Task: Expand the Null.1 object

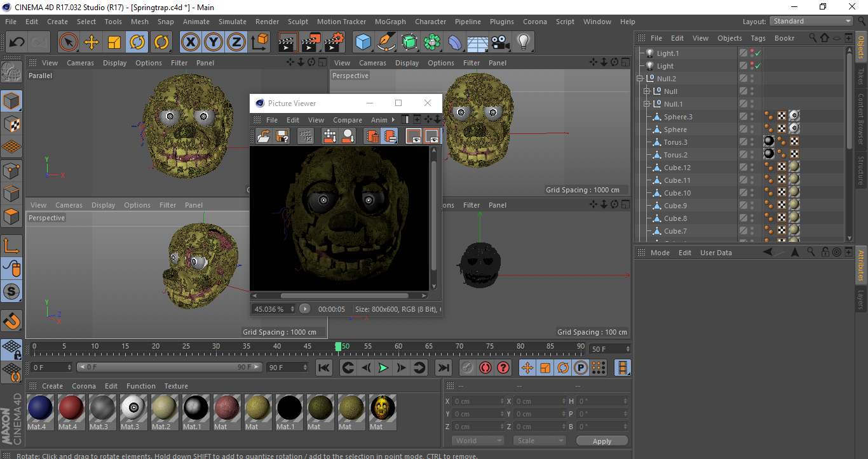Action: click(x=647, y=104)
